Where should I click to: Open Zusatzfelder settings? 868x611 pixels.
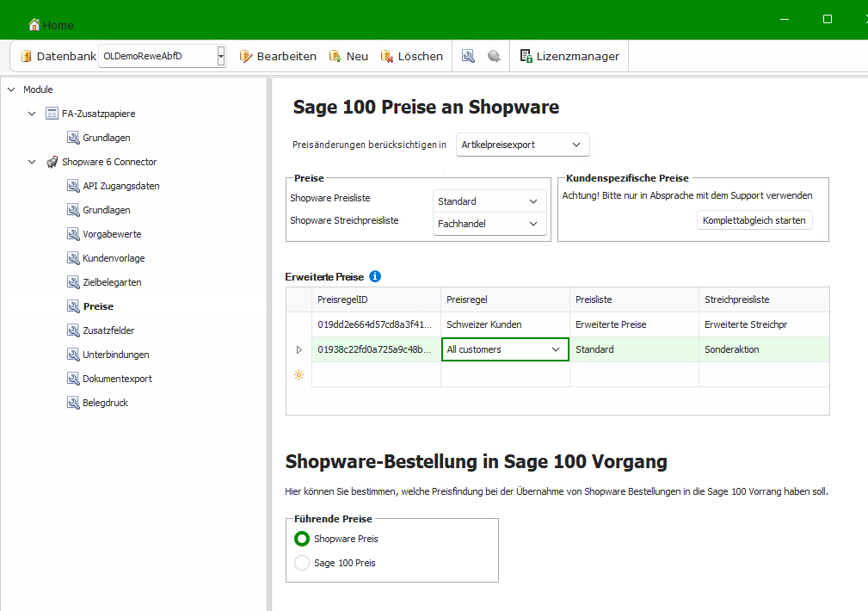coord(108,330)
